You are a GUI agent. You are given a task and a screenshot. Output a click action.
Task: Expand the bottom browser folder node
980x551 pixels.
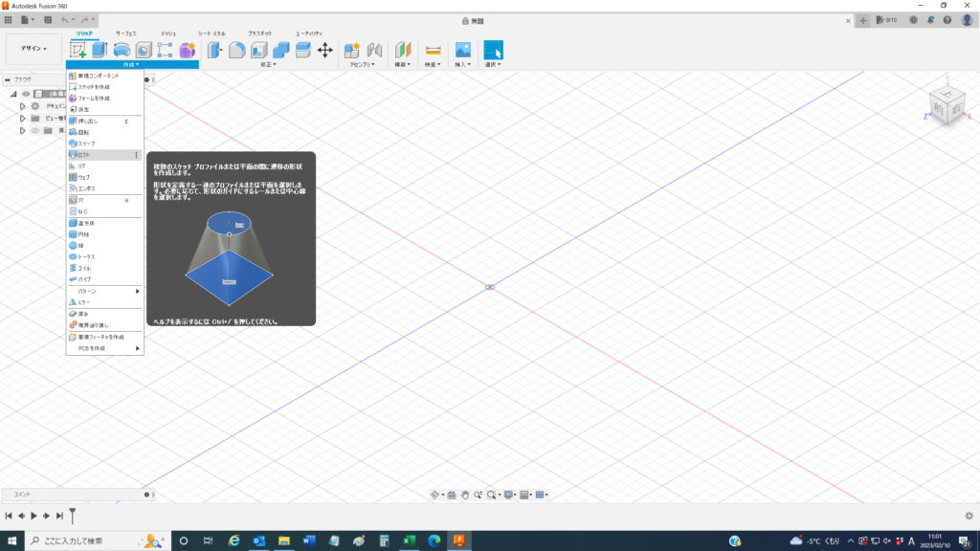click(23, 130)
